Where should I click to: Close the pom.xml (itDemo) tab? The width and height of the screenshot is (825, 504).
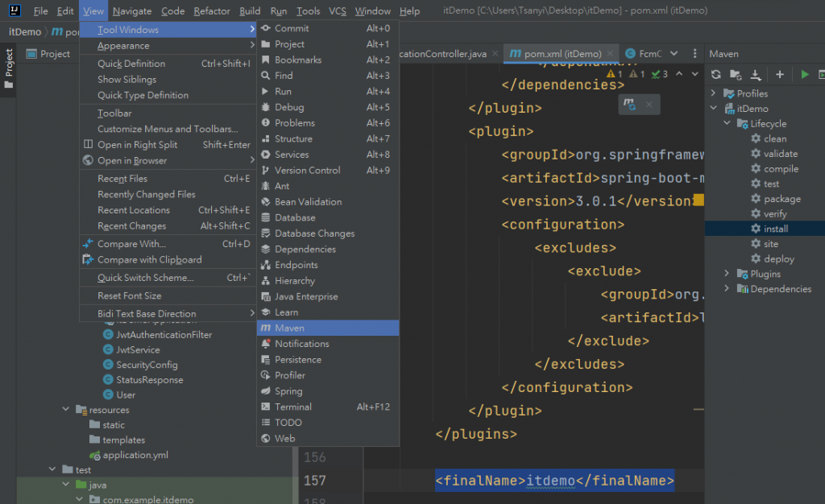(610, 54)
